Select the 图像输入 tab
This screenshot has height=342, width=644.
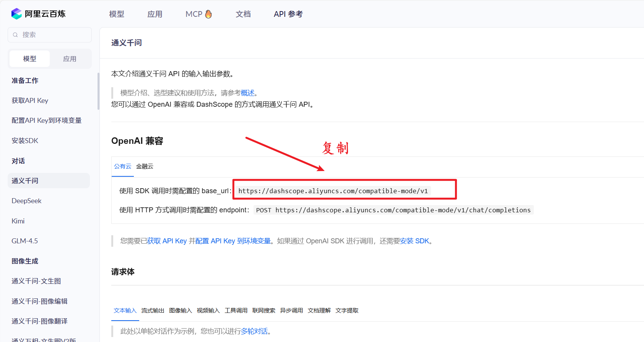click(181, 311)
